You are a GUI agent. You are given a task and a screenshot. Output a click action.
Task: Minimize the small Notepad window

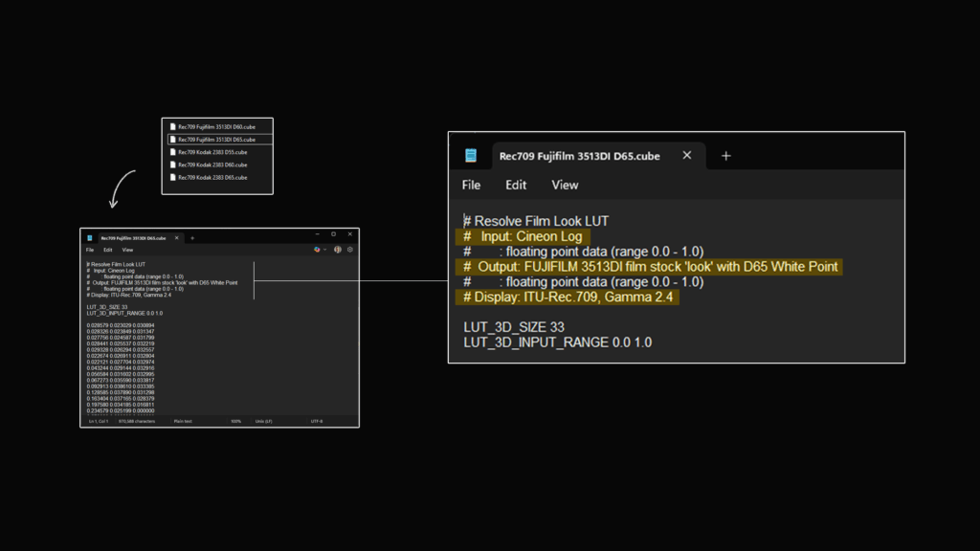click(x=318, y=234)
